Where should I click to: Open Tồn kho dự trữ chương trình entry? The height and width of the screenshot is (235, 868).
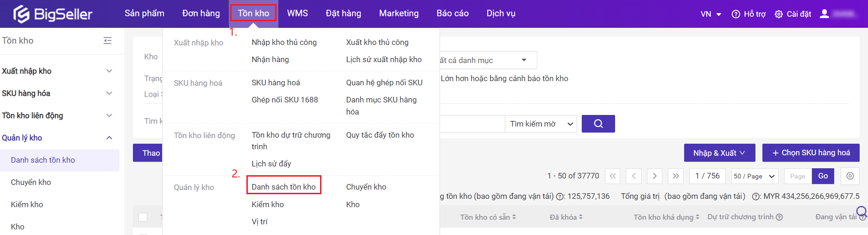tap(291, 140)
